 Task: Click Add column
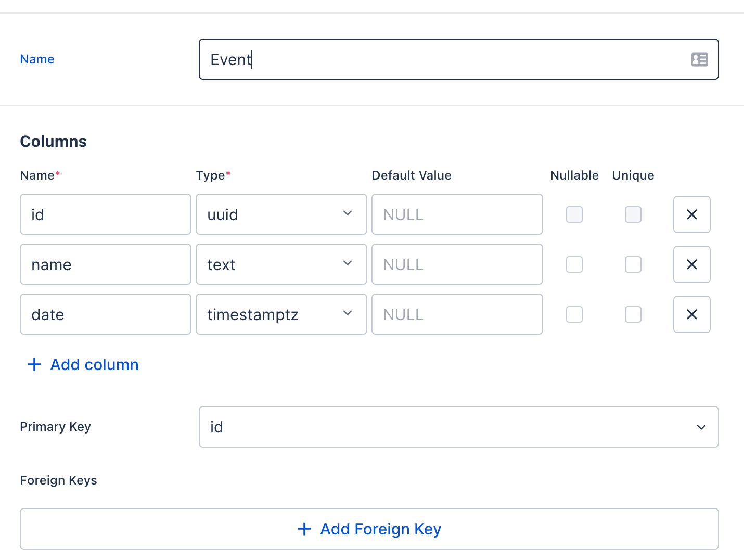coord(94,364)
